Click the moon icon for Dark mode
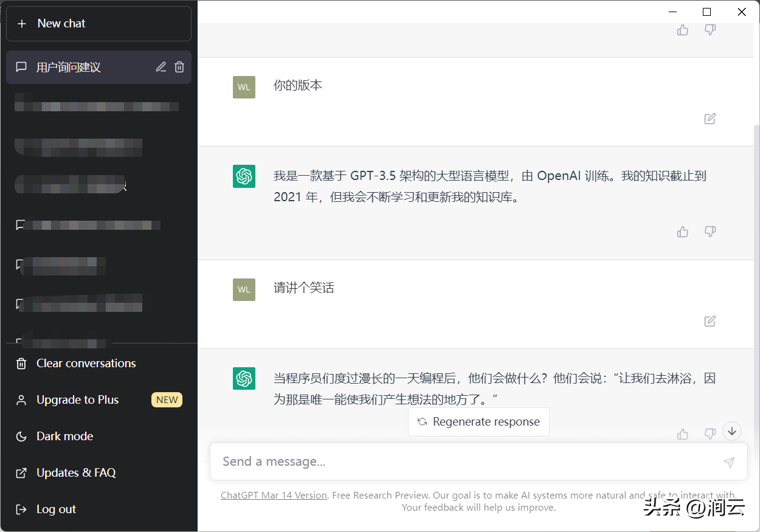 (x=21, y=437)
